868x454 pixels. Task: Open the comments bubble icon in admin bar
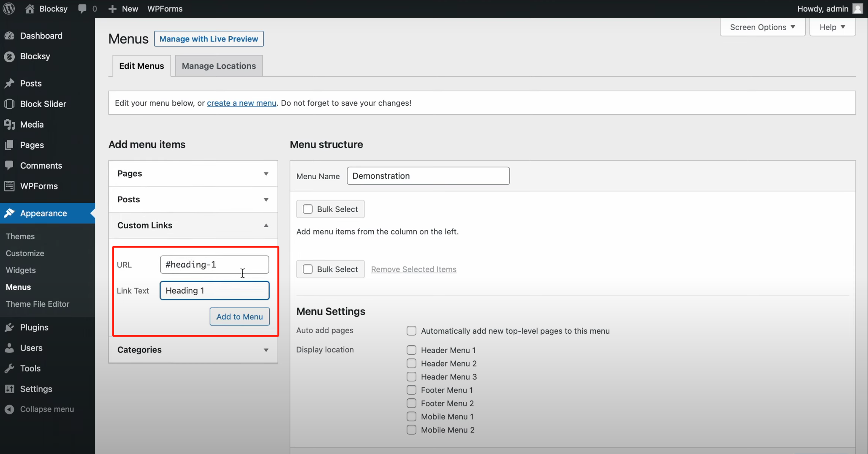(82, 9)
